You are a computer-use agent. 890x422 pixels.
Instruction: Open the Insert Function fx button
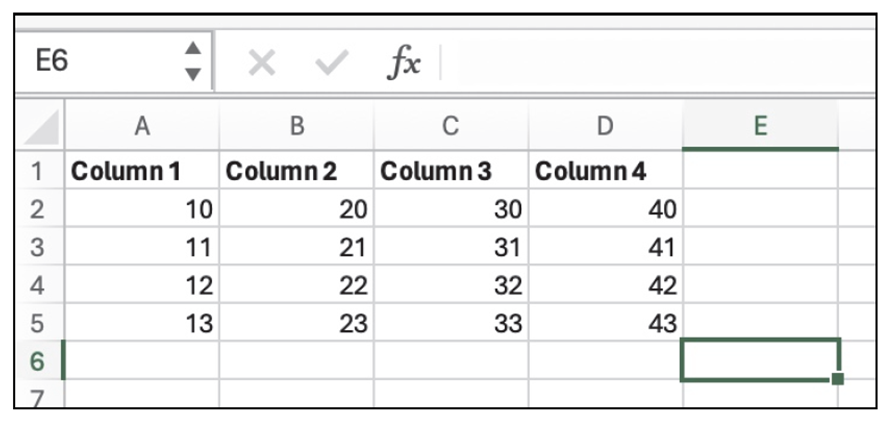click(x=404, y=63)
